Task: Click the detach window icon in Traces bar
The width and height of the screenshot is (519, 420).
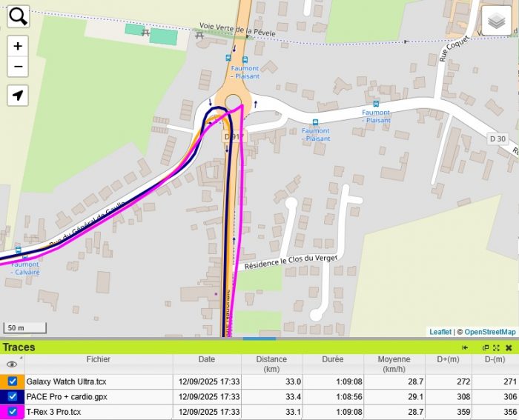Action: (x=486, y=347)
